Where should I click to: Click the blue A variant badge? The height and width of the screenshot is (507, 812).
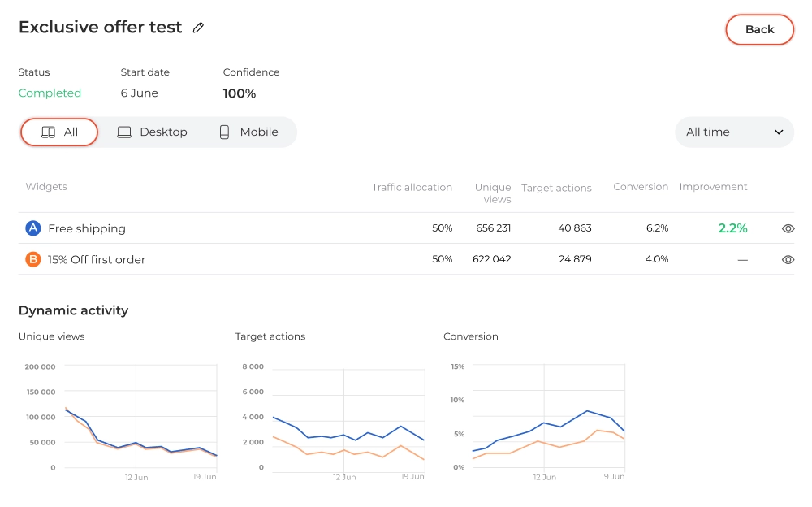click(x=33, y=228)
